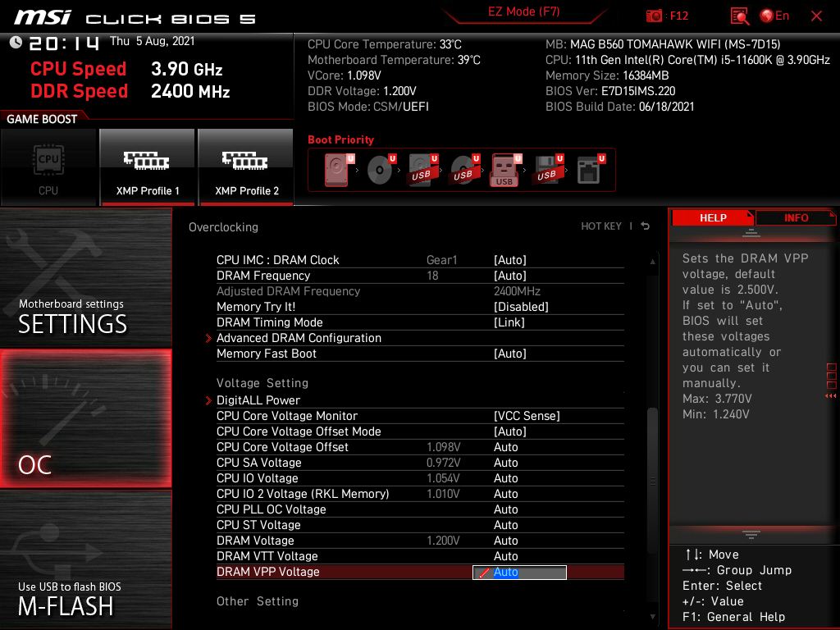
Task: Click the settings list scroll-up arrow
Action: click(x=652, y=262)
